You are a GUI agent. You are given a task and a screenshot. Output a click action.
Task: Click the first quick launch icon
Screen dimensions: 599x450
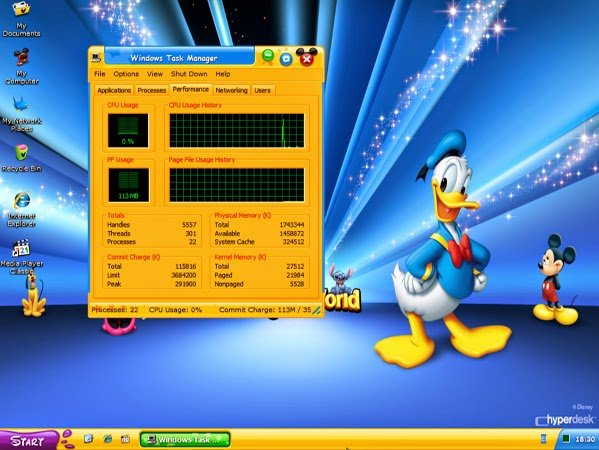(88, 439)
